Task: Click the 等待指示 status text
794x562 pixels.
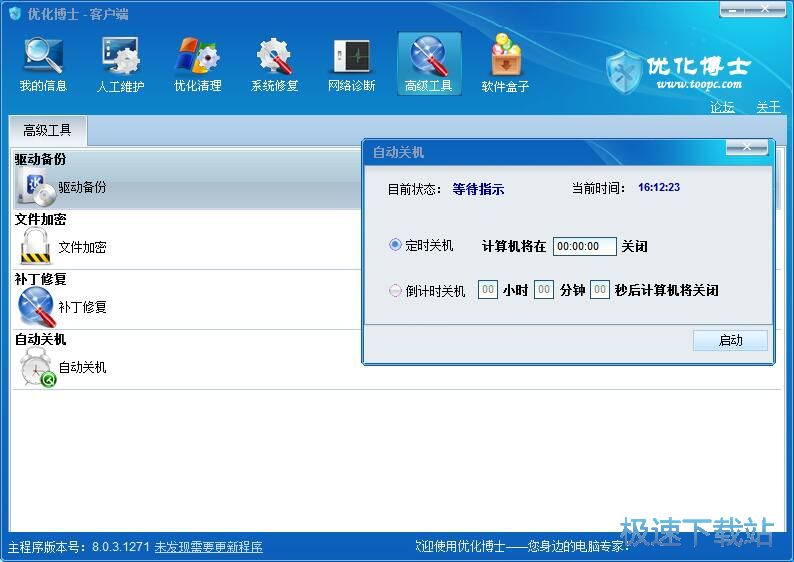Action: pyautogui.click(x=479, y=189)
